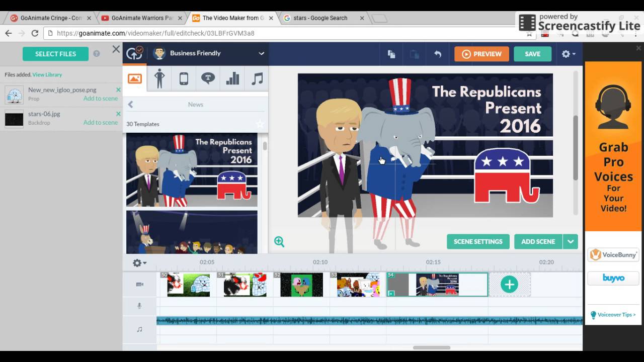The width and height of the screenshot is (644, 362).
Task: Open the buyvo ad link
Action: (613, 278)
